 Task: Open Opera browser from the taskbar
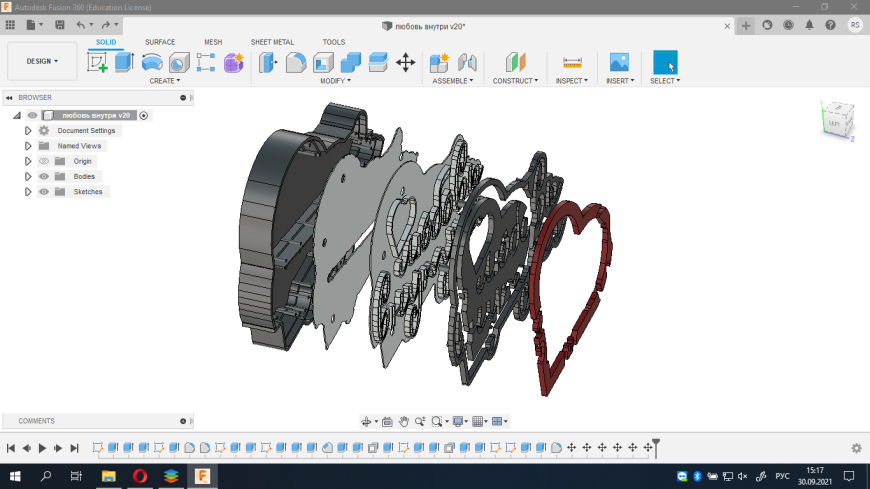139,476
